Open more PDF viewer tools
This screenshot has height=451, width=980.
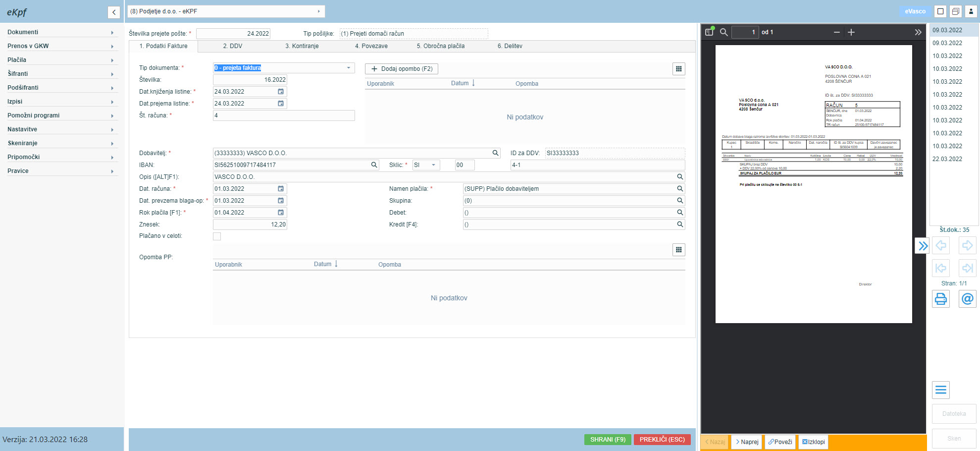(x=918, y=32)
